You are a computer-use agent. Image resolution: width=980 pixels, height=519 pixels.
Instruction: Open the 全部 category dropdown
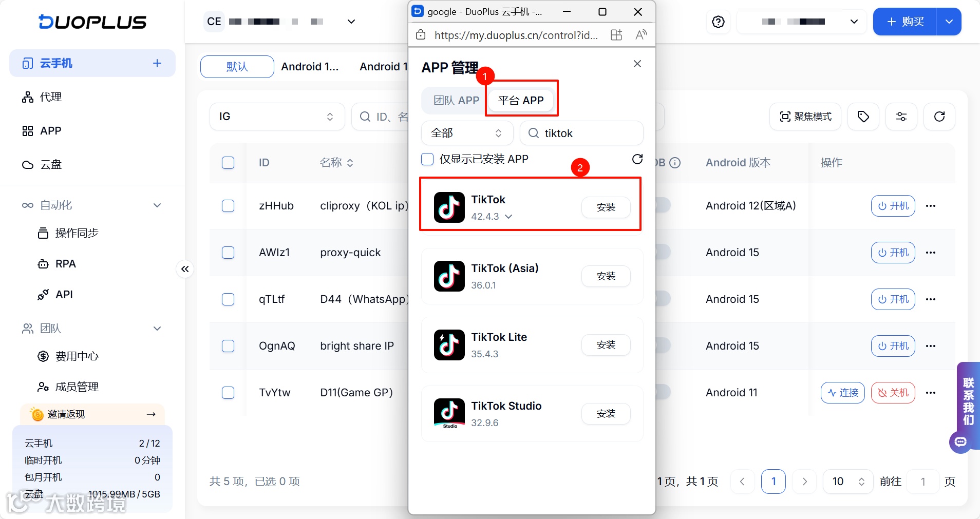click(x=467, y=133)
